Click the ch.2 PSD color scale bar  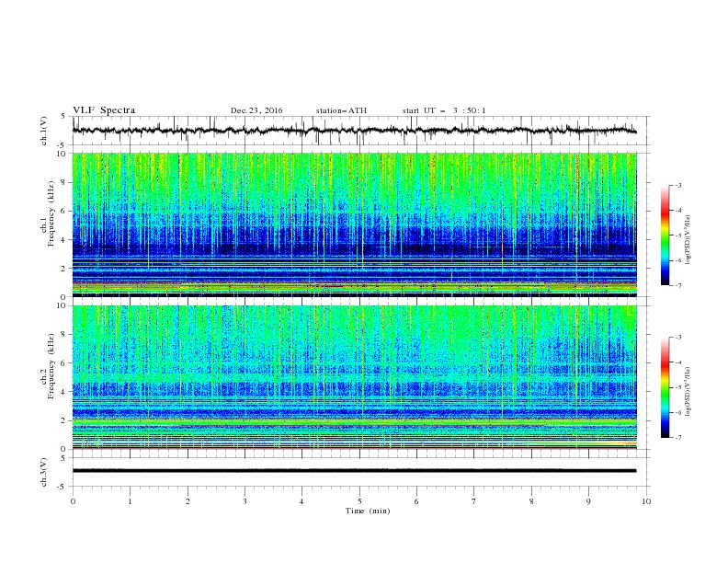[x=665, y=387]
